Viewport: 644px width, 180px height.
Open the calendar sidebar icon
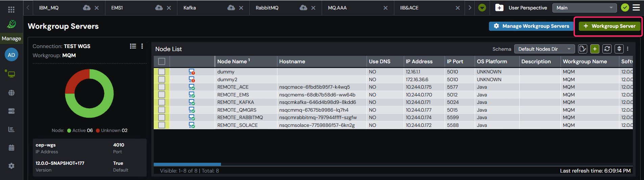point(11,148)
